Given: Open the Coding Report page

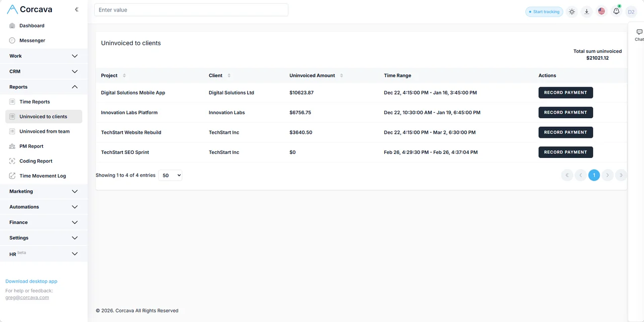Looking at the screenshot, I should [x=36, y=161].
